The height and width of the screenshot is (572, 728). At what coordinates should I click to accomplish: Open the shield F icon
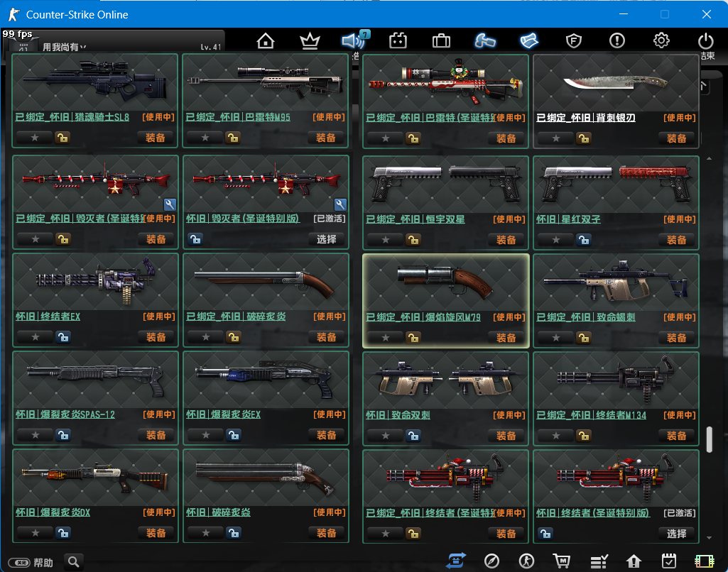point(574,41)
